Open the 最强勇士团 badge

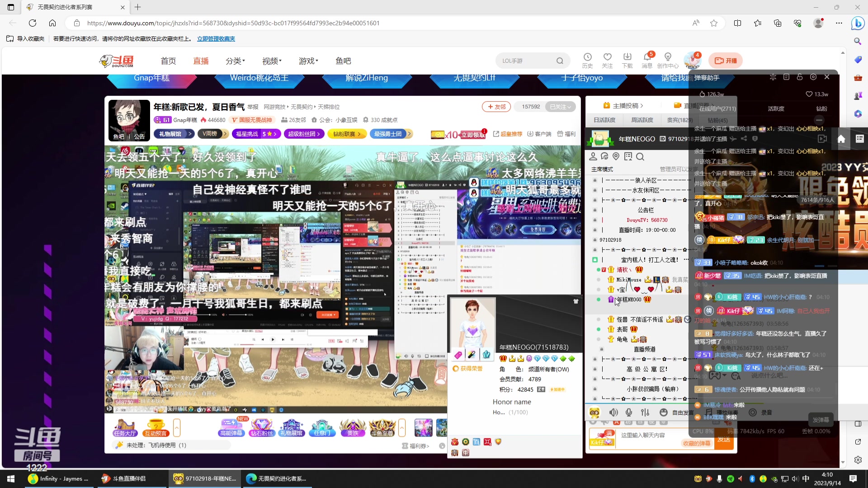[x=391, y=134]
